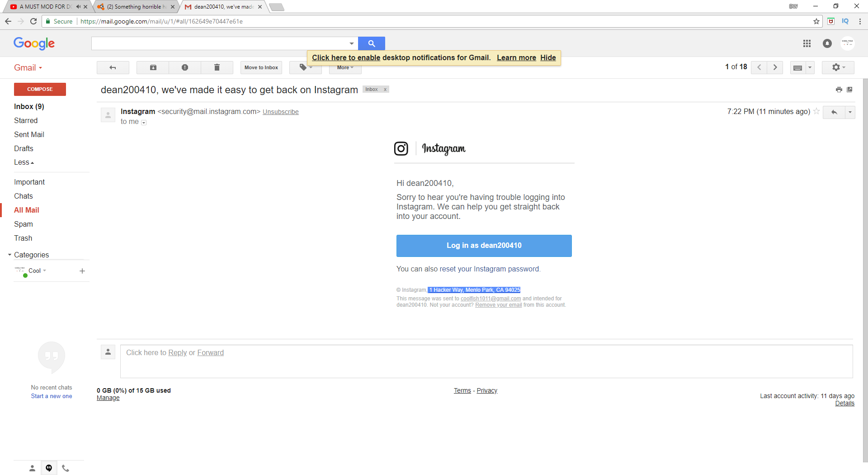868x475 pixels.
Task: Archive this Instagram email
Action: (153, 67)
